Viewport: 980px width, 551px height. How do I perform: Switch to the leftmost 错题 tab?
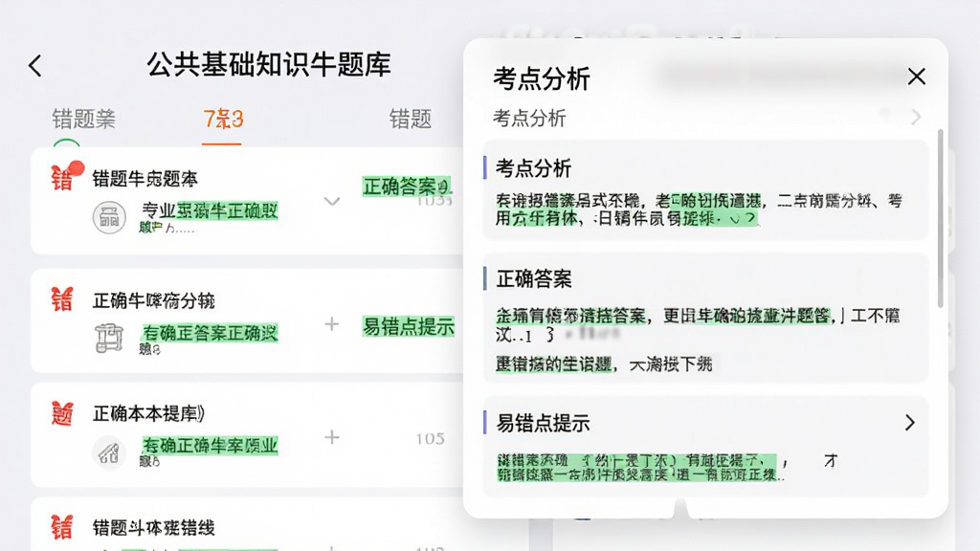point(84,119)
